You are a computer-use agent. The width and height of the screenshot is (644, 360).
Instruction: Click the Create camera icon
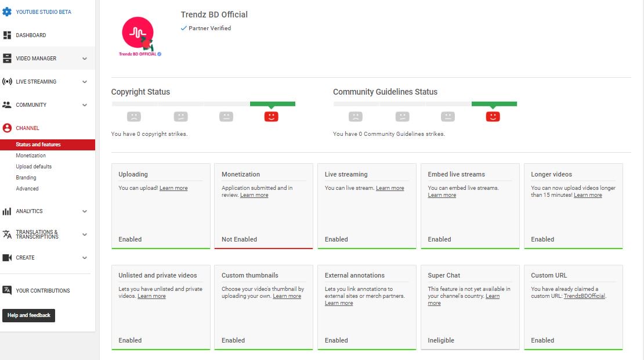pyautogui.click(x=7, y=258)
